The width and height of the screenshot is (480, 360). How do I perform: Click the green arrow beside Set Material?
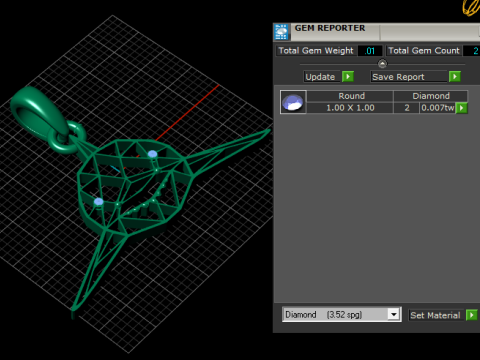(472, 315)
